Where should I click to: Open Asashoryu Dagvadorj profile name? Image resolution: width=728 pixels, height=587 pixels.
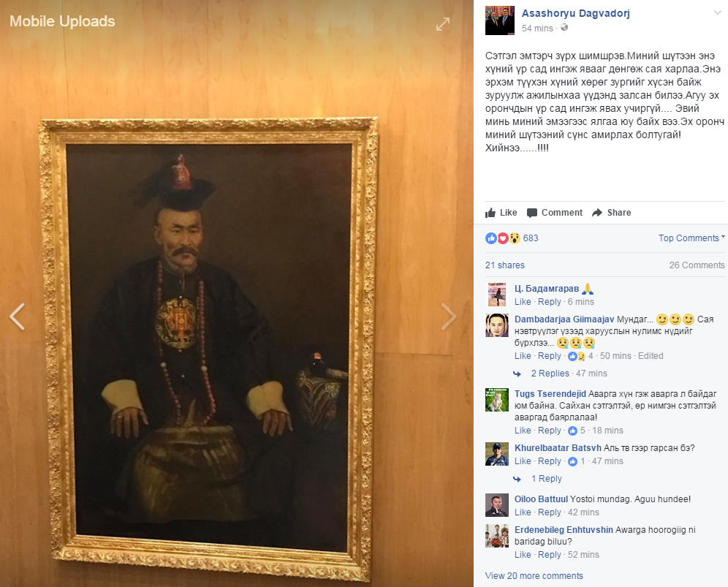click(x=576, y=13)
